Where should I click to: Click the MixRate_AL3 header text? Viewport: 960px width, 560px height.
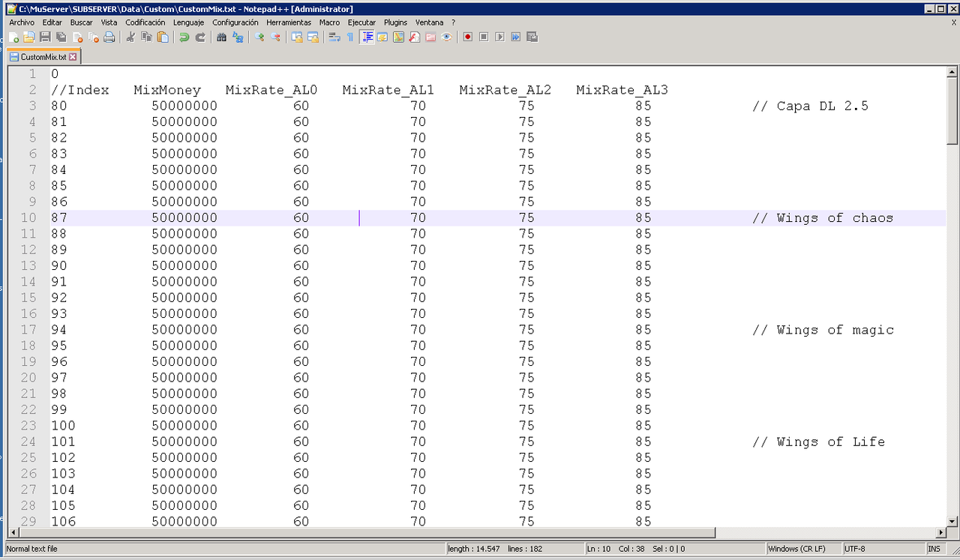(622, 90)
